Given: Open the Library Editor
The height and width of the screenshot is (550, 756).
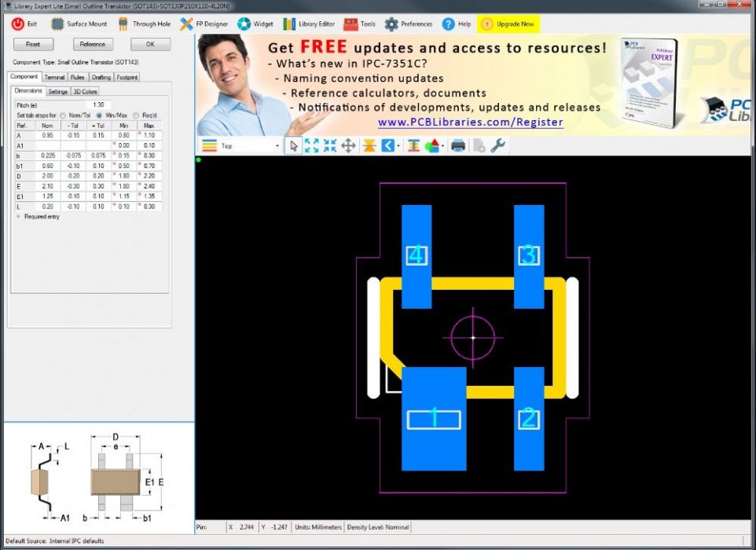Looking at the screenshot, I should (x=308, y=24).
